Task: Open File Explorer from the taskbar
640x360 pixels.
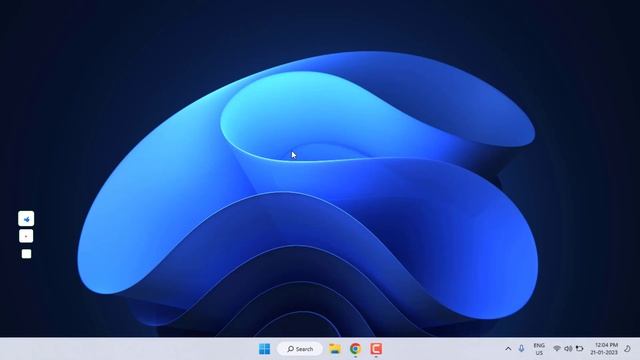Action: click(x=335, y=349)
